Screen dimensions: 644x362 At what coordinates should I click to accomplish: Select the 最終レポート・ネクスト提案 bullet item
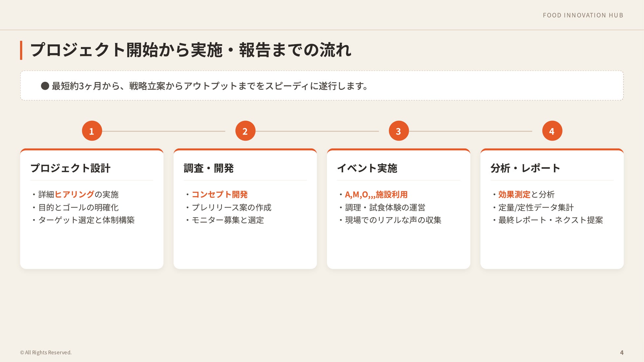pos(550,220)
